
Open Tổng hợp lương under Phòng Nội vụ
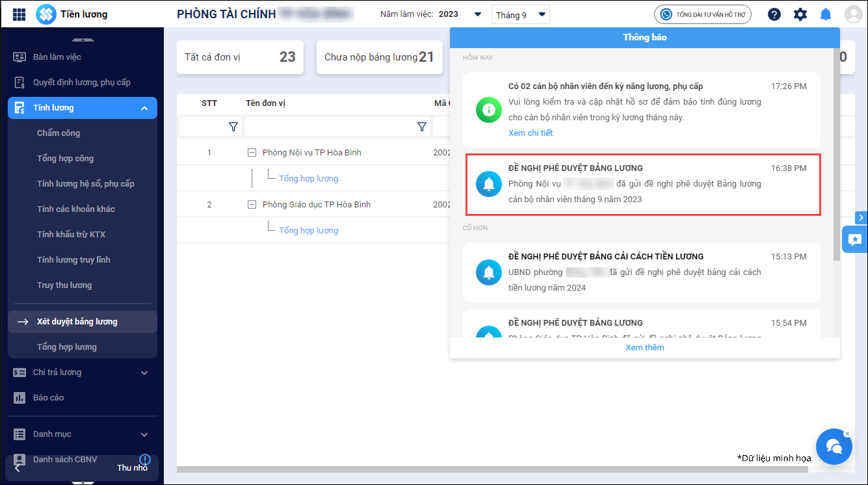[308, 178]
